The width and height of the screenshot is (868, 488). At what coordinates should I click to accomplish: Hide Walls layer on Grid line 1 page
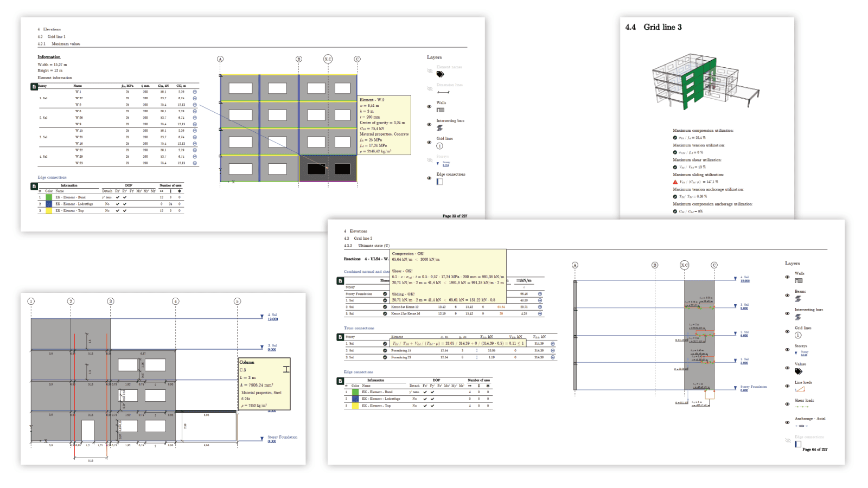429,106
